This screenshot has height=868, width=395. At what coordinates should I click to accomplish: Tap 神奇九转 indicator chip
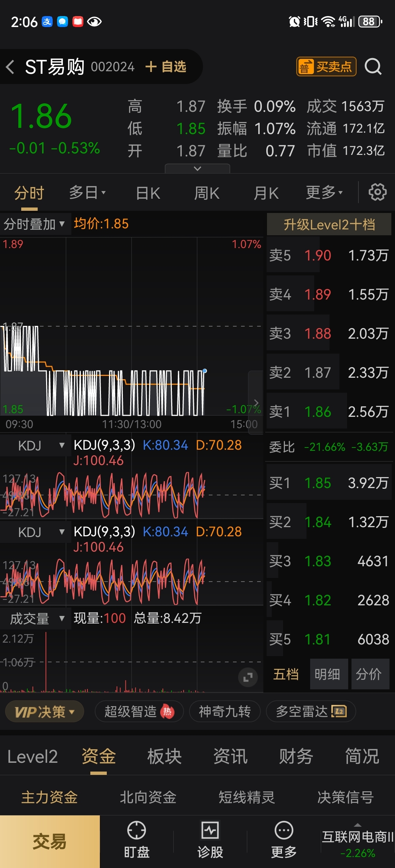[x=225, y=711]
